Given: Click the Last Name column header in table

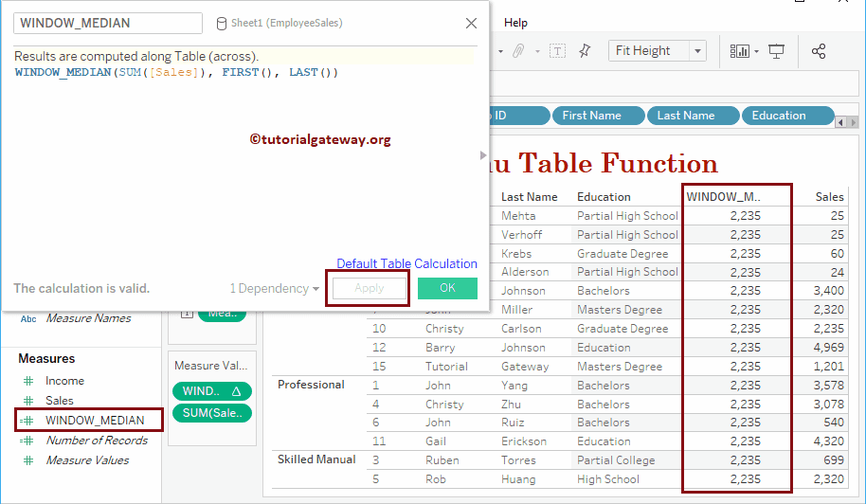Looking at the screenshot, I should pos(529,197).
